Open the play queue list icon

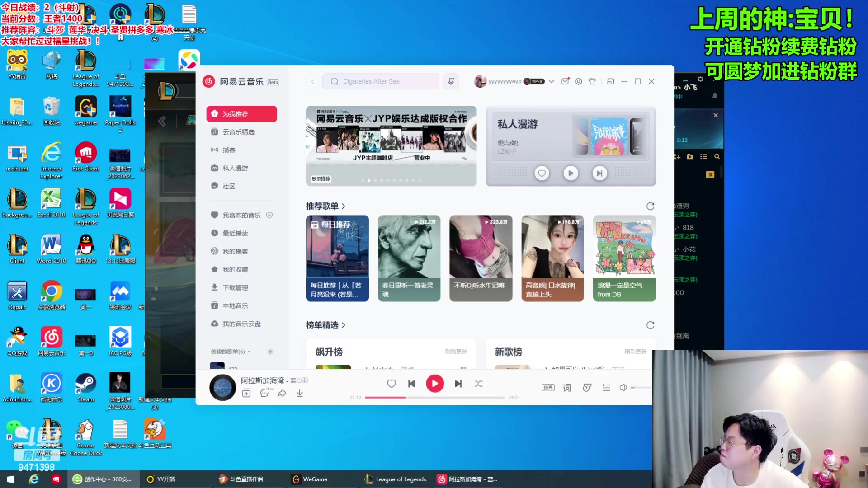tap(606, 387)
